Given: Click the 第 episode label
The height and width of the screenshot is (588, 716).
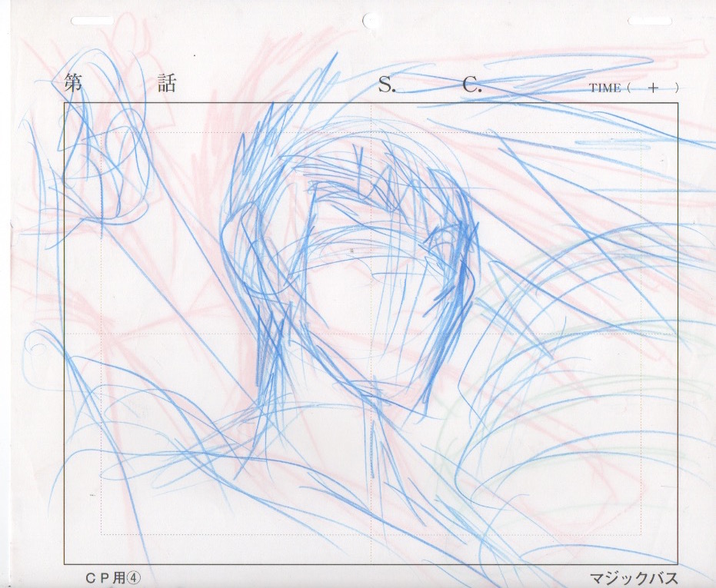Looking at the screenshot, I should coord(72,84).
